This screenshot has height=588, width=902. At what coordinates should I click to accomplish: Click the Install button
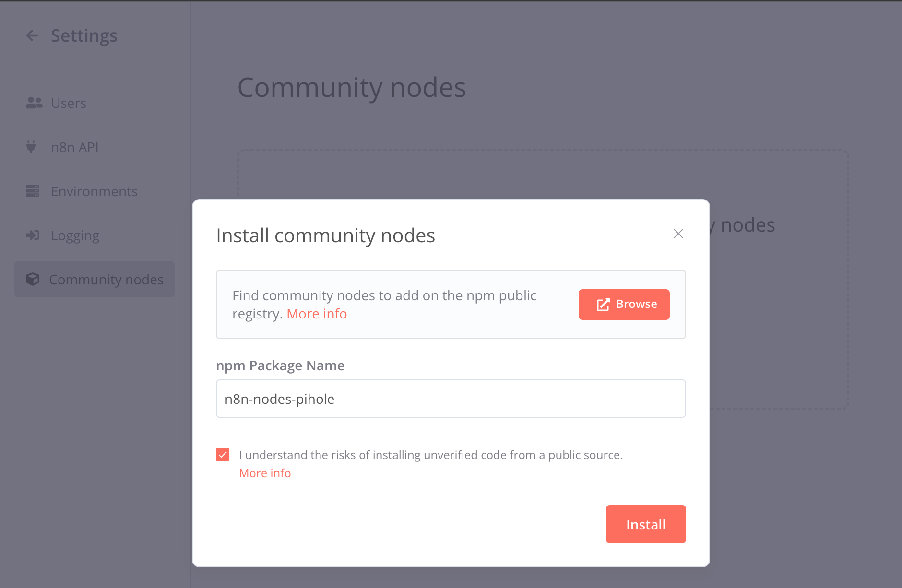point(646,524)
